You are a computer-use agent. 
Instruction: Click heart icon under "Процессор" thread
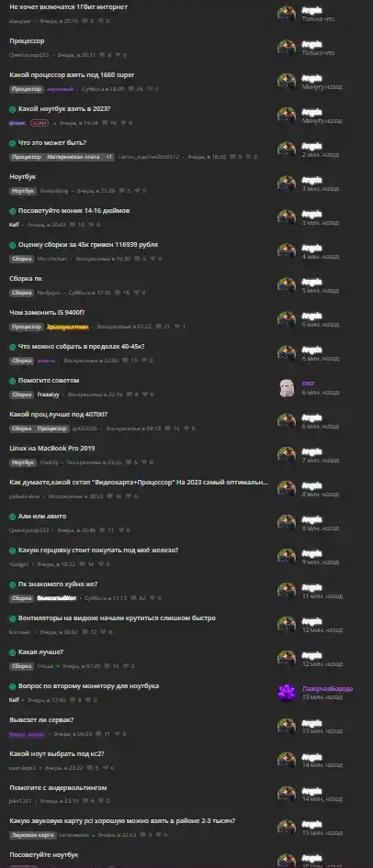pos(118,55)
